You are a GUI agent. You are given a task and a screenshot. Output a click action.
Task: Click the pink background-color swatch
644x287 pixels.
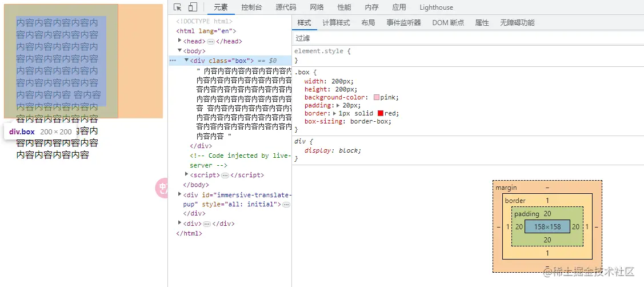coord(377,97)
